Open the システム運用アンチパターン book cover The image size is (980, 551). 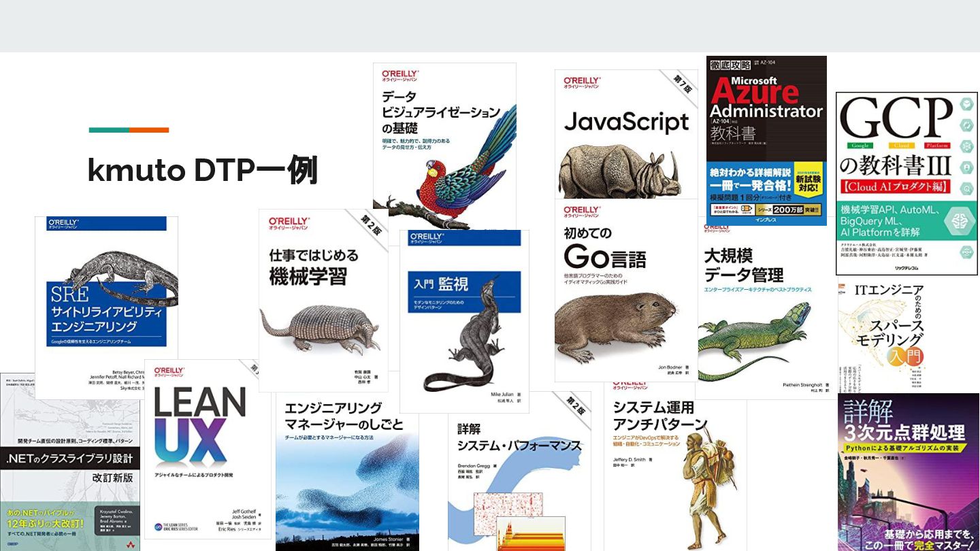click(675, 467)
